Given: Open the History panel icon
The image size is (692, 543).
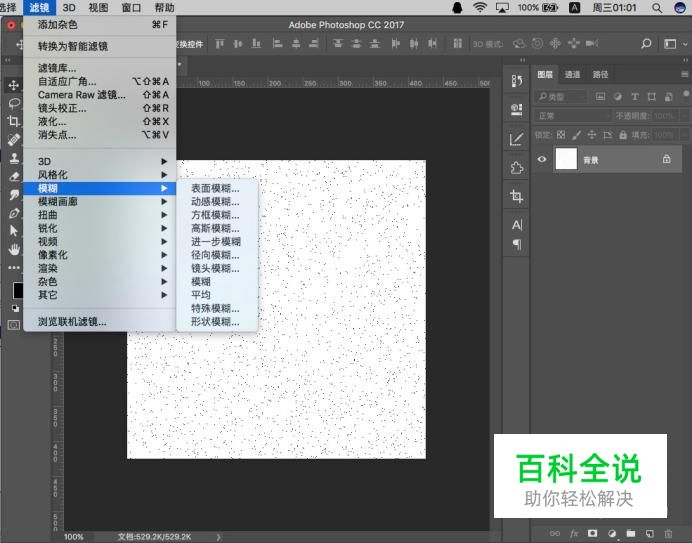Looking at the screenshot, I should click(x=516, y=81).
